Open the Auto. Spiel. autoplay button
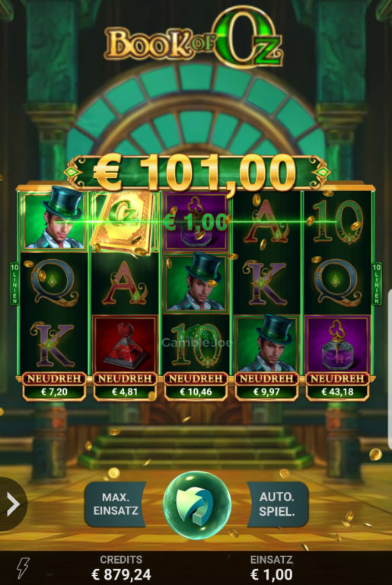The height and width of the screenshot is (585, 392). pyautogui.click(x=278, y=504)
